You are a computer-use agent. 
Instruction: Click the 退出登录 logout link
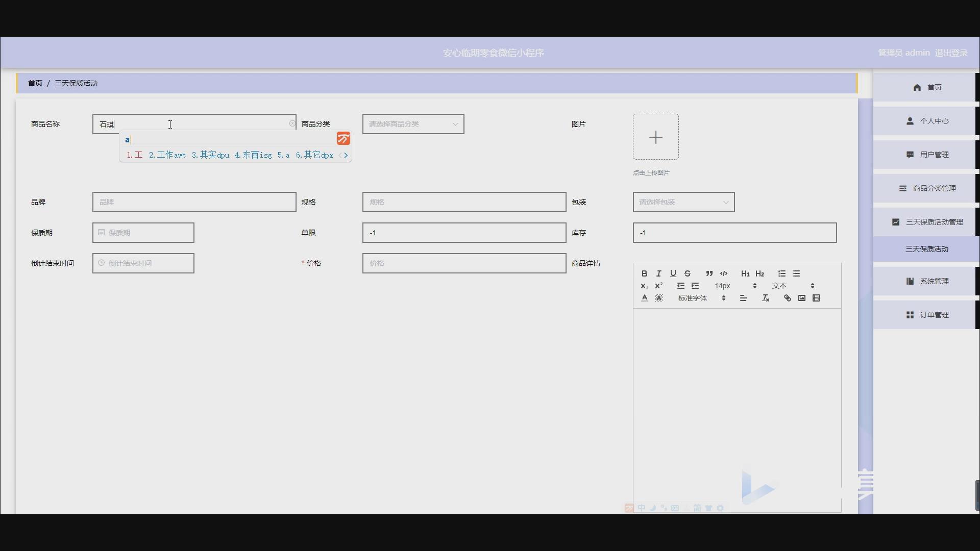click(x=950, y=53)
